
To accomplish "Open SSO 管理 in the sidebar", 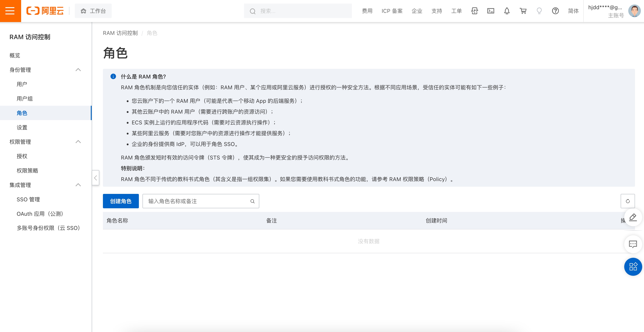I will tap(28, 199).
